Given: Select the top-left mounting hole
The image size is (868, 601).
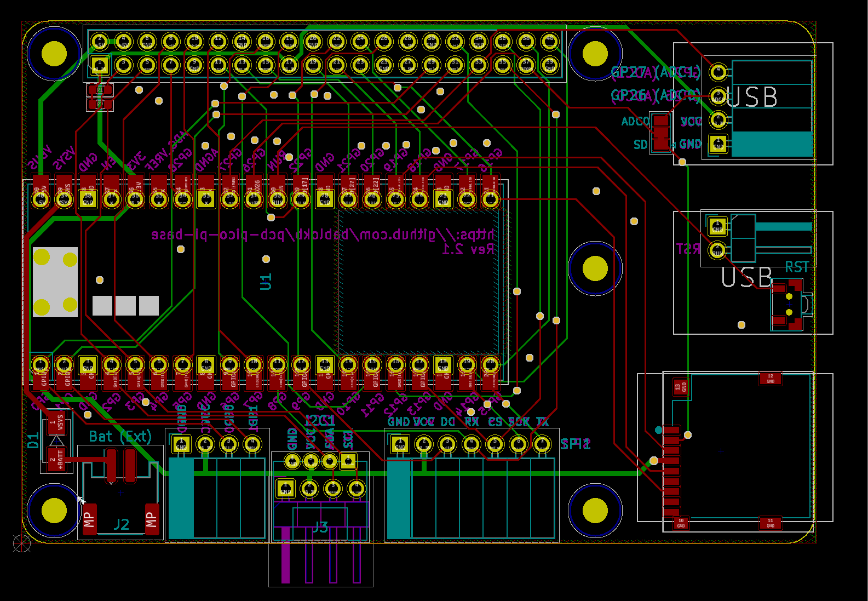Looking at the screenshot, I should [54, 54].
